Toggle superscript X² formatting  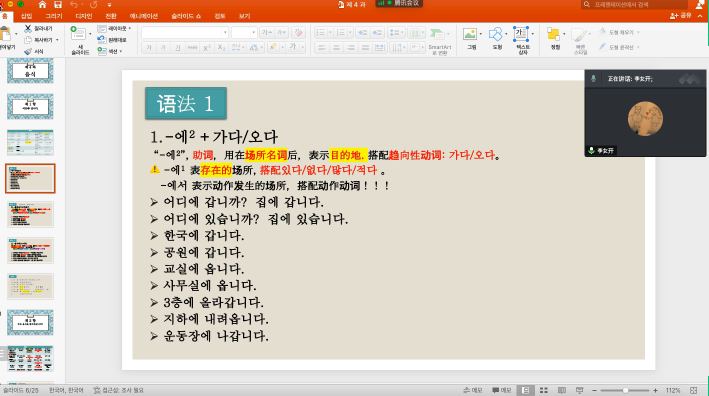click(207, 47)
